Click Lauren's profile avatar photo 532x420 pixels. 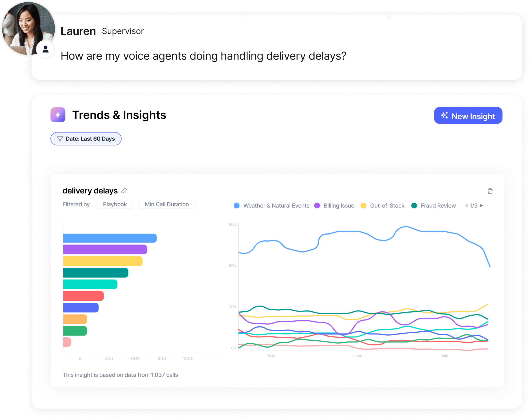tap(28, 28)
